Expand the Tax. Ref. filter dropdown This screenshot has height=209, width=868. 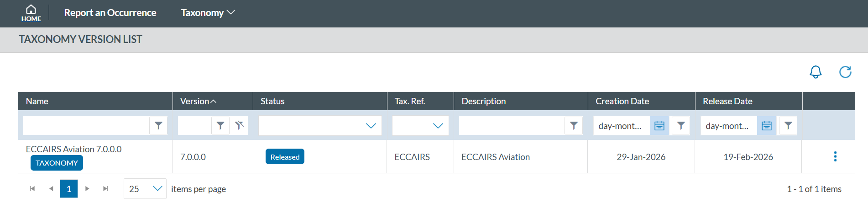[x=438, y=126]
